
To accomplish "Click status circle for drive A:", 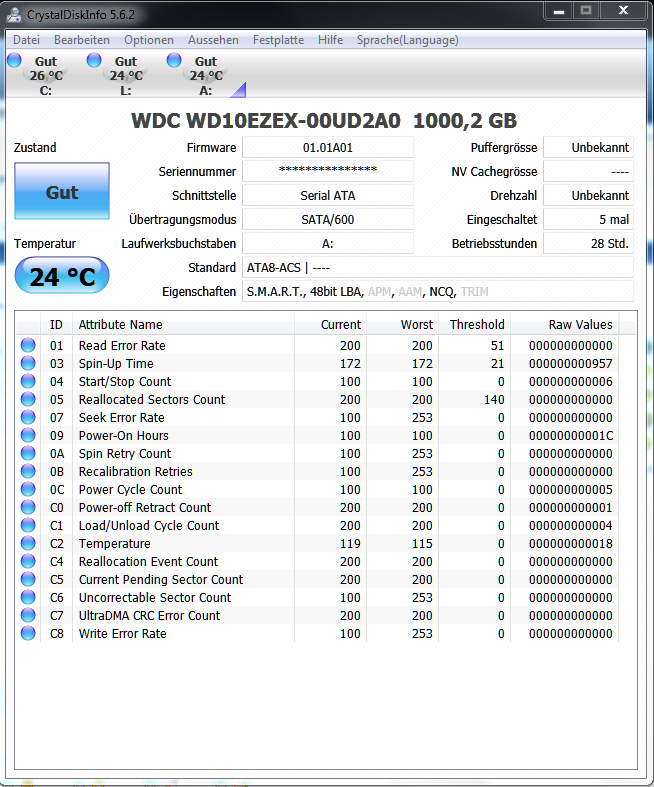I will pyautogui.click(x=174, y=60).
